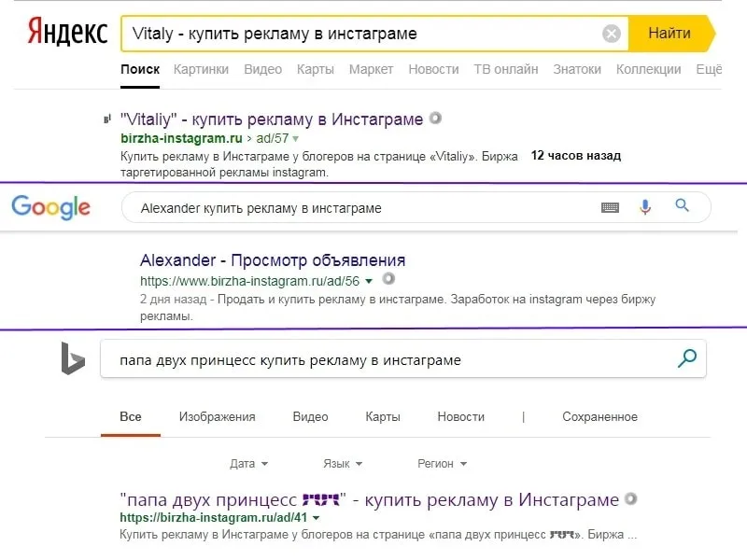Switch to Yandex Видео tab
Image resolution: width=747 pixels, height=560 pixels.
(x=263, y=69)
